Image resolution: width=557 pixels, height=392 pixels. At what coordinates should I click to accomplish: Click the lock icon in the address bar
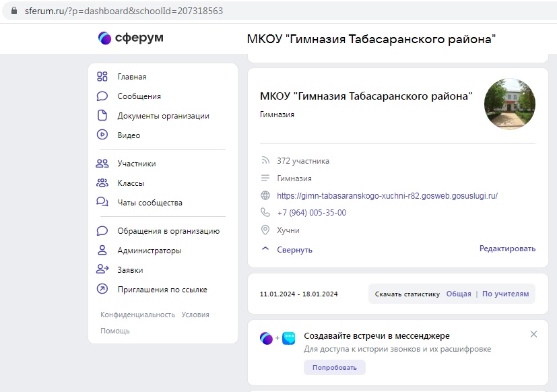[14, 11]
